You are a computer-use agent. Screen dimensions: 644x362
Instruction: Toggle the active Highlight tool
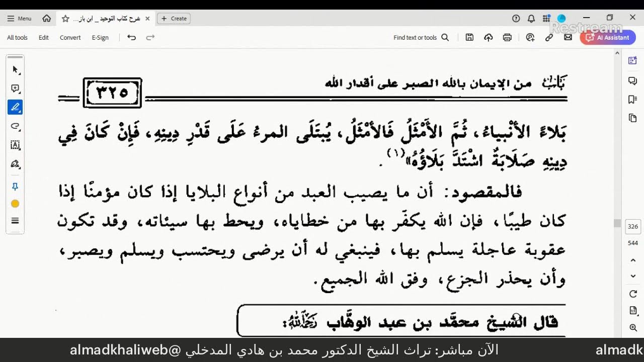15,107
